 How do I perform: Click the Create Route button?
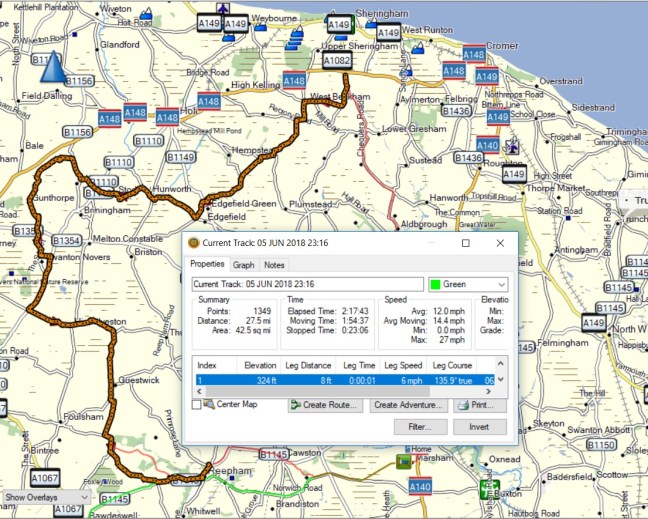coord(325,405)
